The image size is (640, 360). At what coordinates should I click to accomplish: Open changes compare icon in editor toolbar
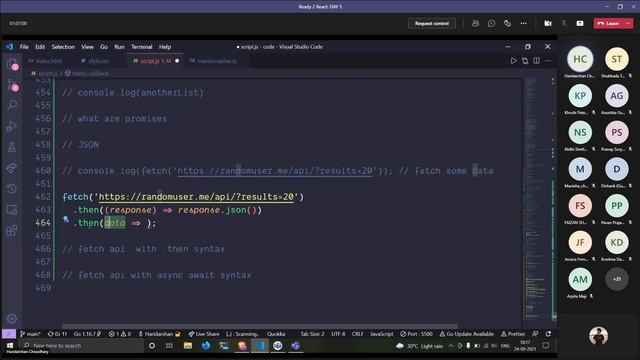pos(525,61)
